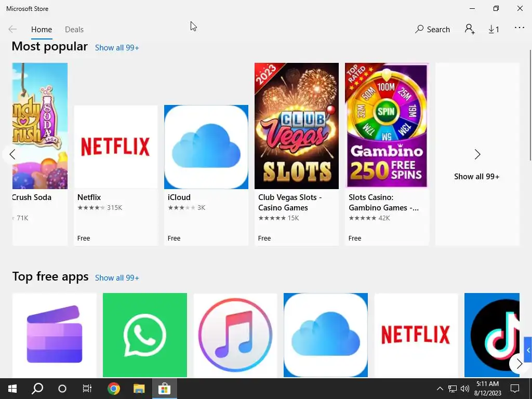Open Cortana circle on taskbar
The image size is (532, 399).
pos(62,389)
